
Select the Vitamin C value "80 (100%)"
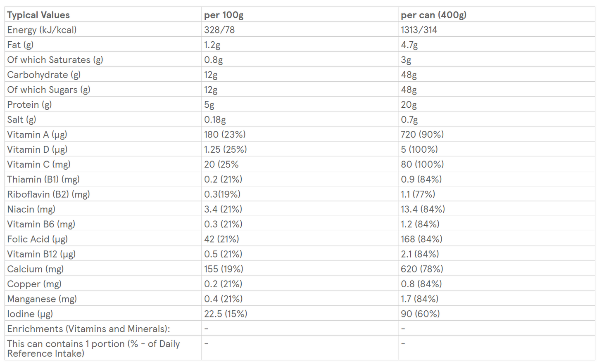(422, 164)
